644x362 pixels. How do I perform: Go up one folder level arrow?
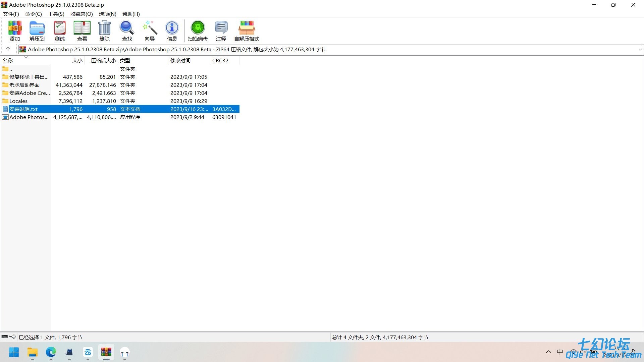[x=8, y=49]
